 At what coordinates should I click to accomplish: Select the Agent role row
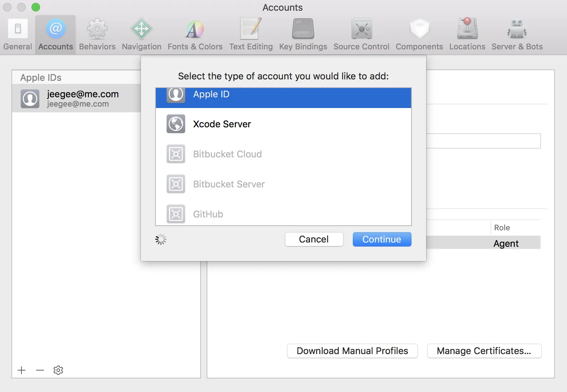pos(483,243)
